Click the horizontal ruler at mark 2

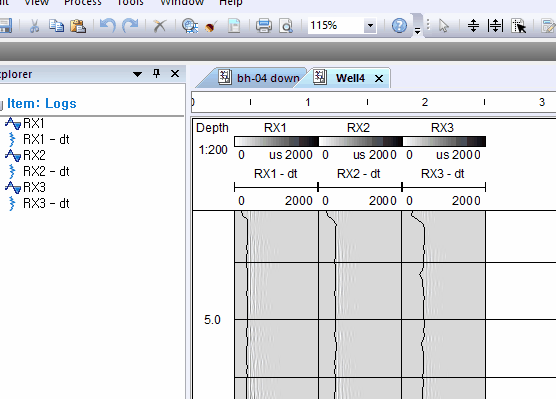(x=424, y=102)
